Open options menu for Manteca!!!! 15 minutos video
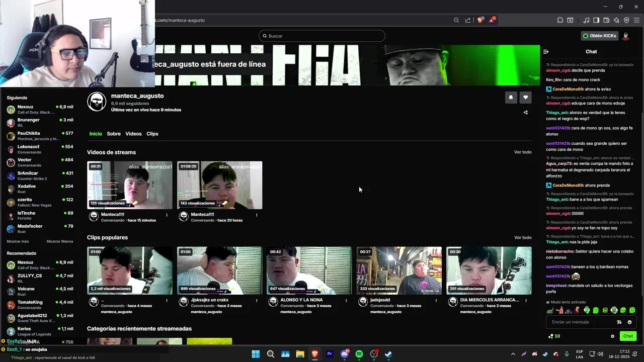The height and width of the screenshot is (362, 644). coord(167,215)
